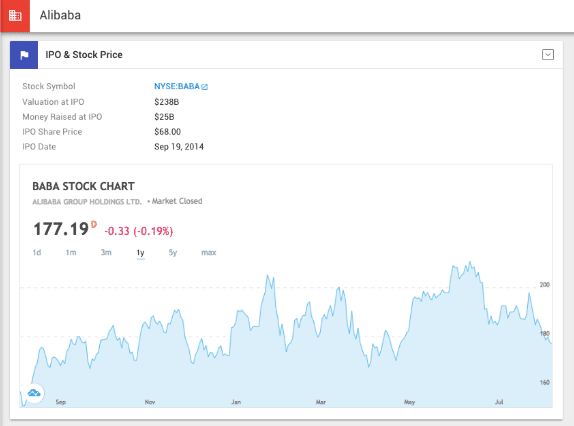574x426 pixels.
Task: Click the 160 price axis label
Action: (544, 382)
